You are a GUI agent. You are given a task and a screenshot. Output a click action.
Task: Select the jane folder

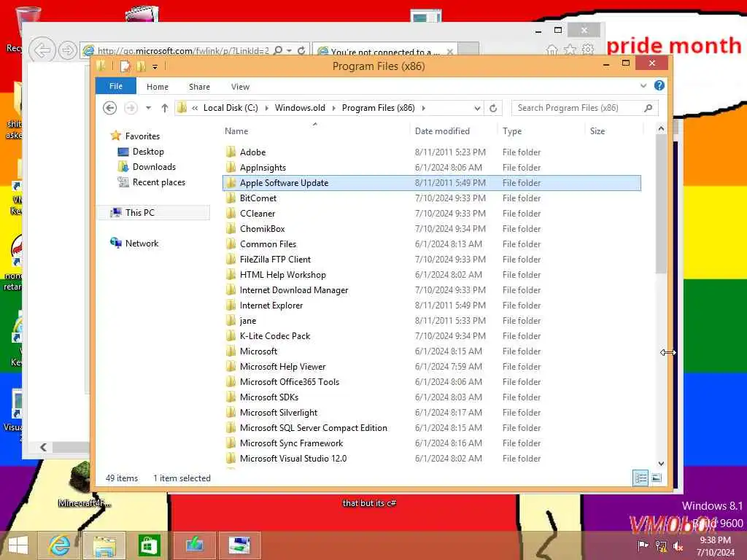[x=248, y=321]
